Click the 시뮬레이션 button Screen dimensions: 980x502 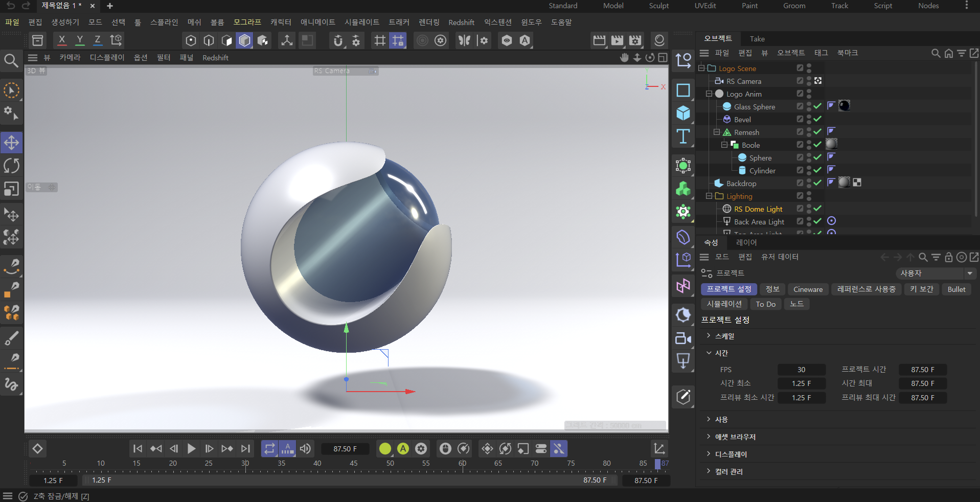(x=724, y=304)
